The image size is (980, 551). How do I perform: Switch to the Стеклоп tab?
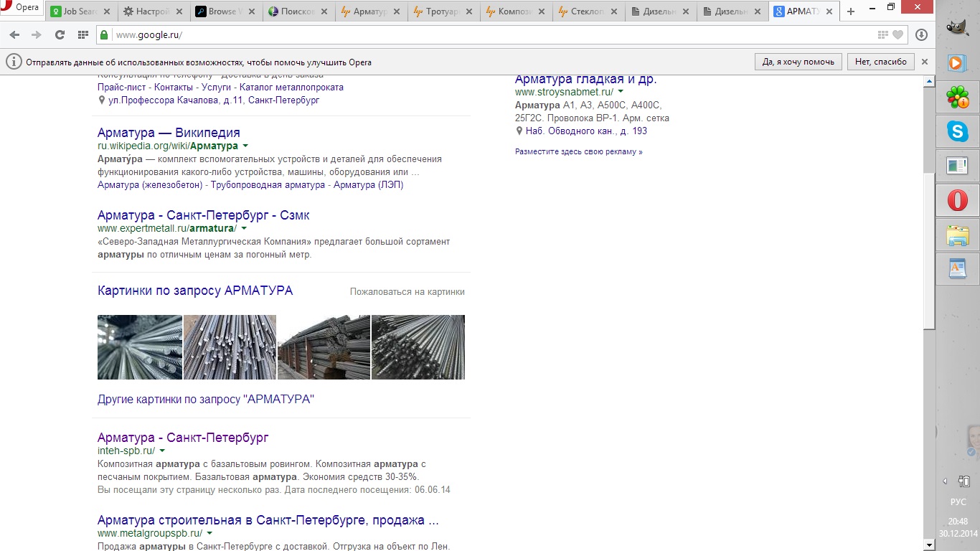tap(588, 11)
